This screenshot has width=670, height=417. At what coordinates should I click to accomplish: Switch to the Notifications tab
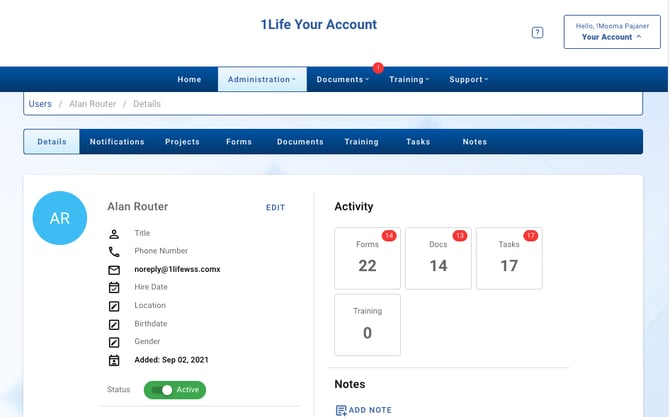pyautogui.click(x=117, y=142)
